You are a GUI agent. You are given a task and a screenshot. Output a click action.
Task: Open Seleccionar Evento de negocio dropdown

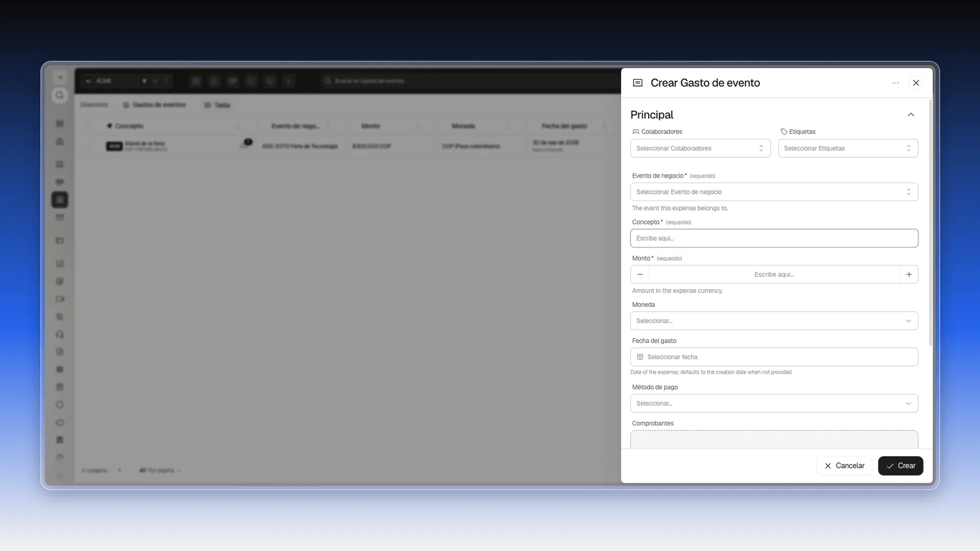point(774,192)
